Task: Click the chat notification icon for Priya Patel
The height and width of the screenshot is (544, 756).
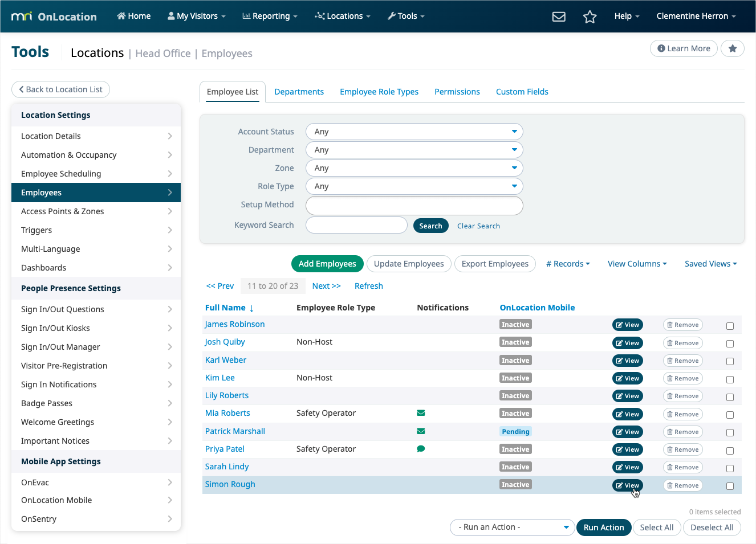Action: pyautogui.click(x=421, y=449)
